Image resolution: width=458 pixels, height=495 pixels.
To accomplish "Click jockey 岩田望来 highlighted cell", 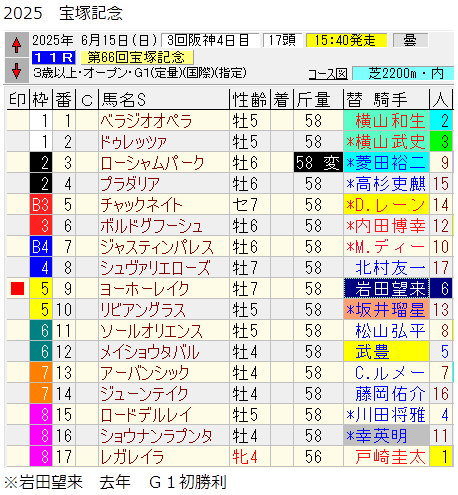I will tap(386, 288).
